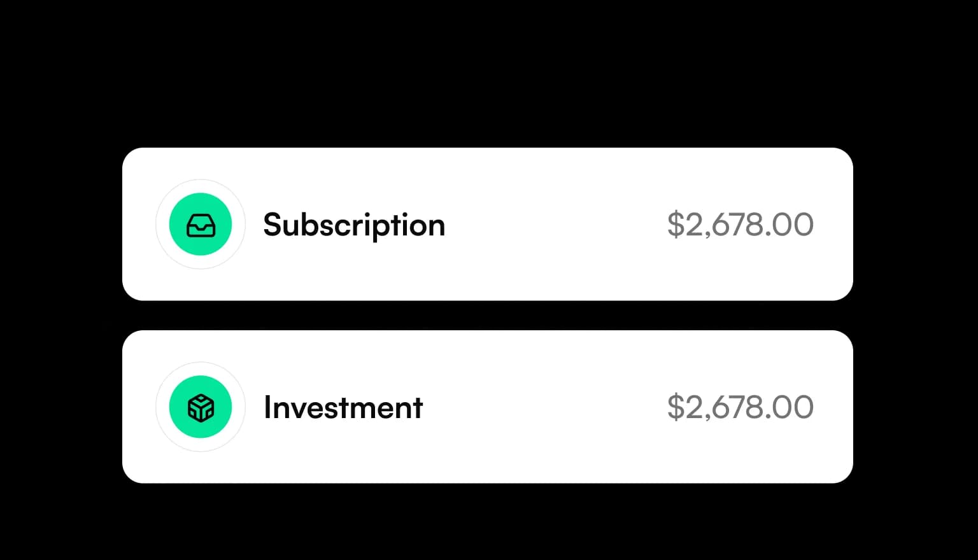This screenshot has height=560, width=978.
Task: Select the Investment label text
Action: [343, 407]
